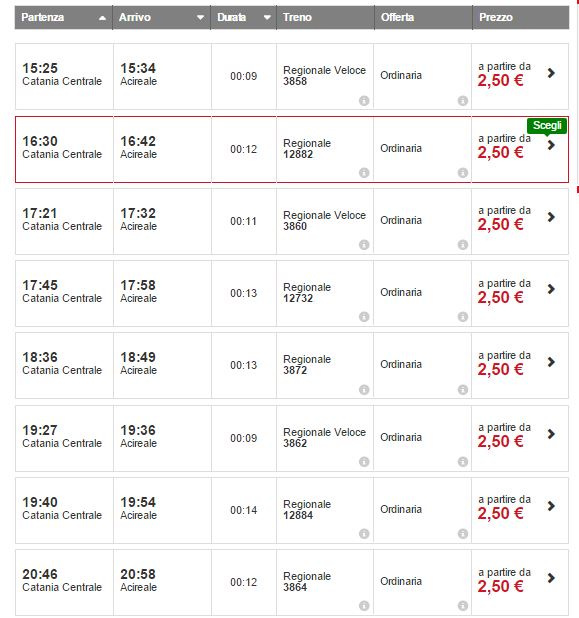Sort results by Arrivo column arrow

pyautogui.click(x=200, y=18)
